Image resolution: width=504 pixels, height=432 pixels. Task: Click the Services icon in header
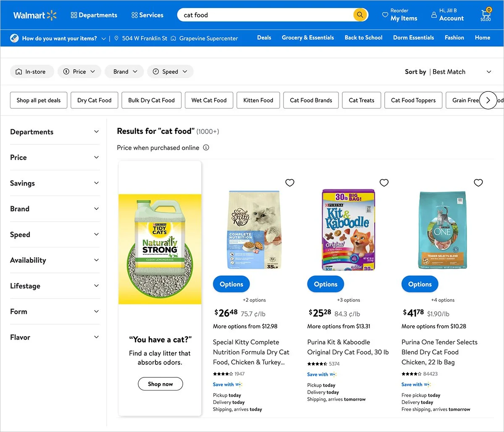134,15
